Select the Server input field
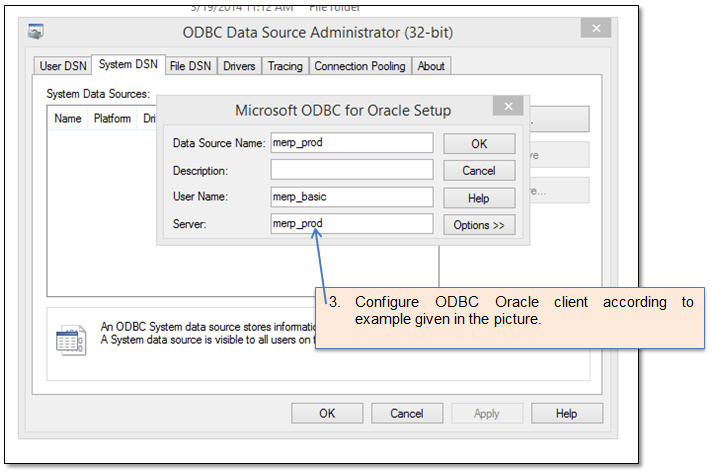Image resolution: width=710 pixels, height=473 pixels. 351,224
